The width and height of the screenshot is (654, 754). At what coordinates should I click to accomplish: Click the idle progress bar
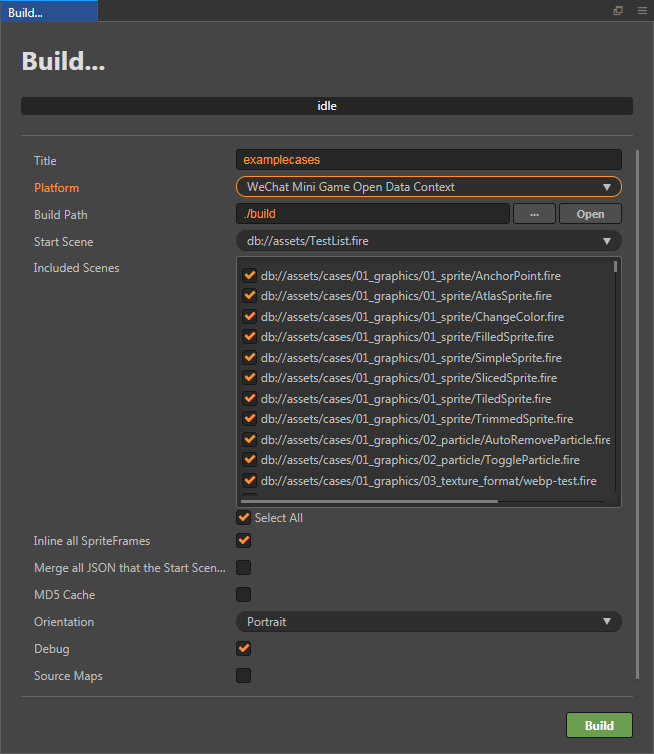click(x=327, y=106)
